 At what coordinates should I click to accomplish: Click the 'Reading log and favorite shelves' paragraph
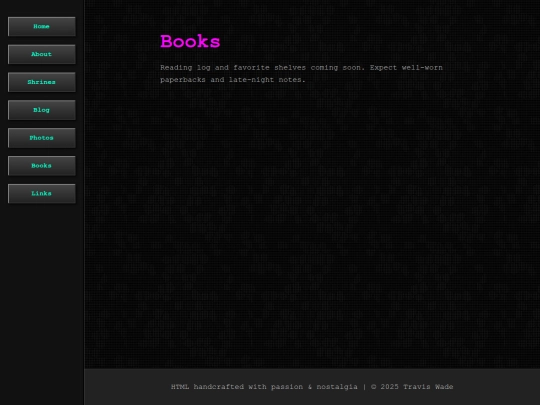301,74
